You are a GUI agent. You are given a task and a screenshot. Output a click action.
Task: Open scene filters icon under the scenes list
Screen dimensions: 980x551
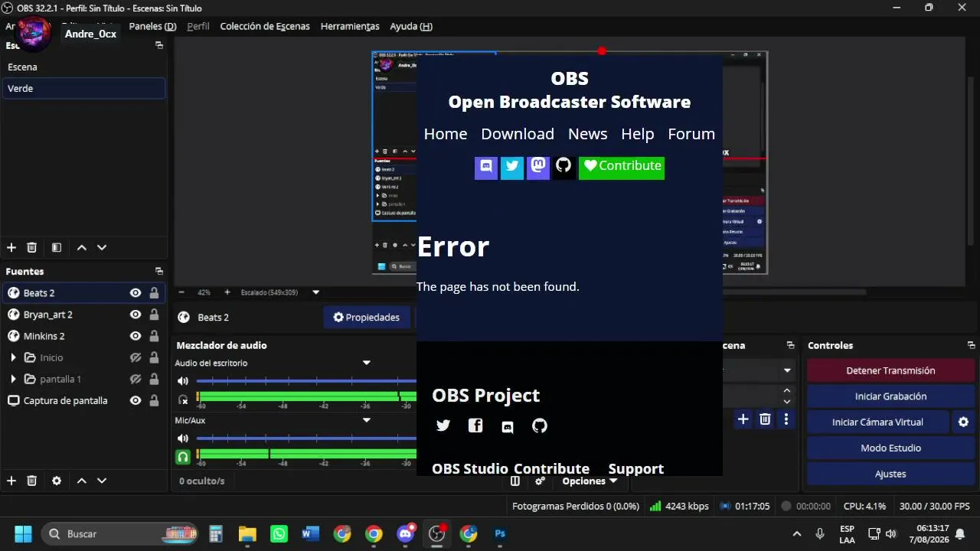[56, 247]
